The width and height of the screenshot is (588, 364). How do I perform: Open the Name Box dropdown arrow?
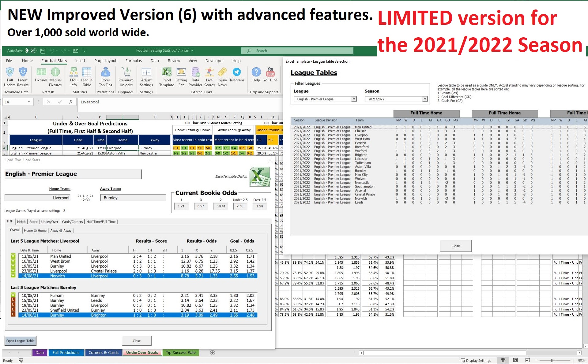[29, 102]
